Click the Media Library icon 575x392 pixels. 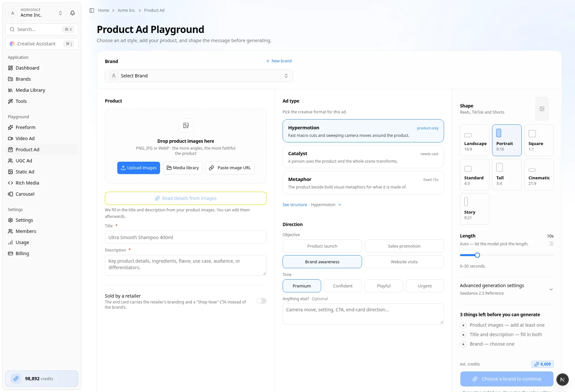pyautogui.click(x=10, y=90)
